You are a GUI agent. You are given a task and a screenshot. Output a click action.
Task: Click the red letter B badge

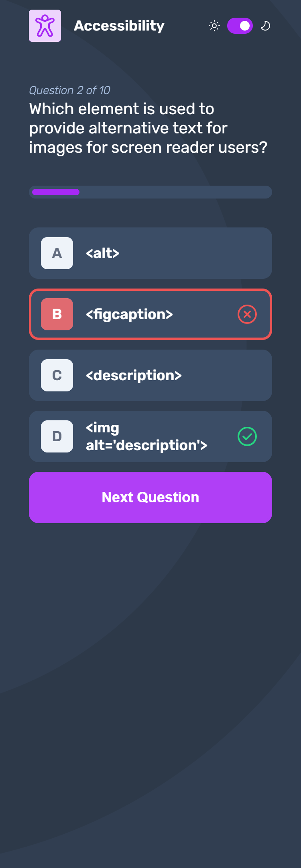pos(57,314)
